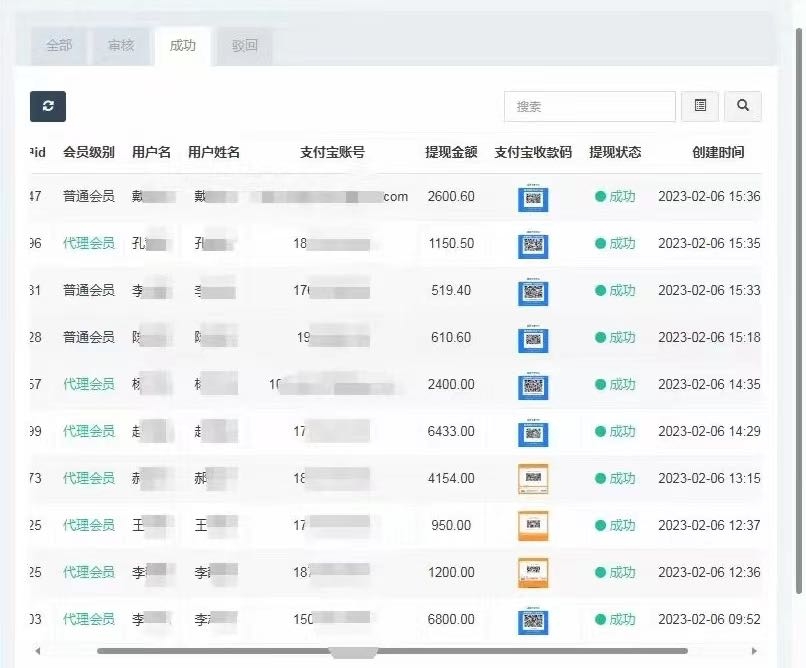Screen dimensions: 806x668
Task: Open QR code thumbnail for 6800.00 withdrawal
Action: 533,620
